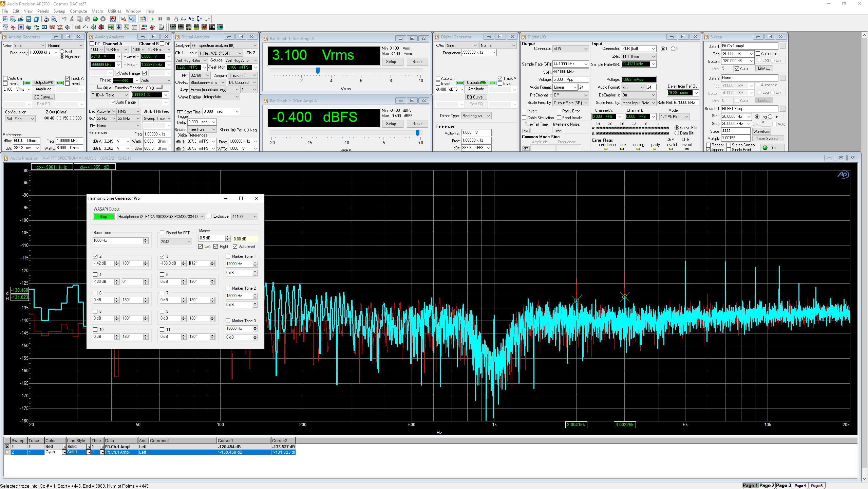
Task: Click the Open Test folder icon
Action: [x=21, y=19]
